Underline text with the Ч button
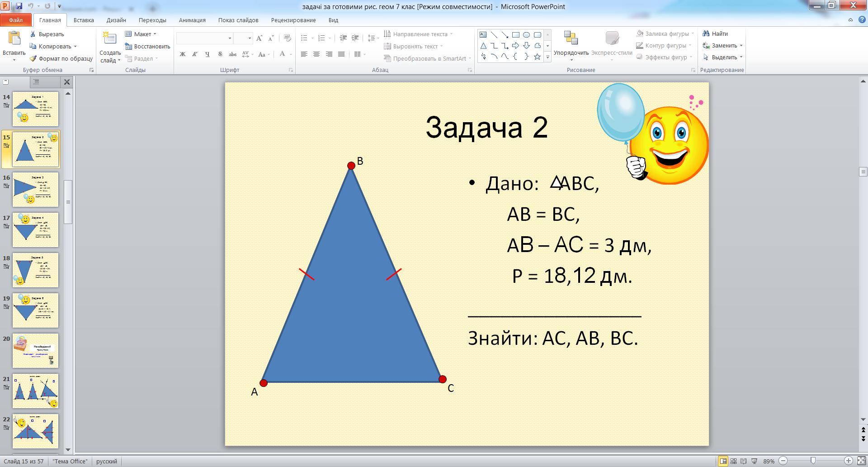 (x=208, y=54)
